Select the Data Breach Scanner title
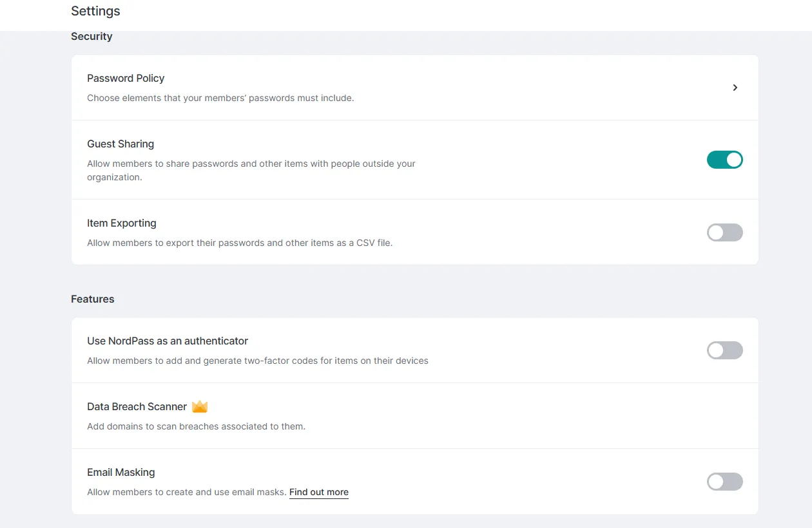Screen dimensions: 812x528 click(137, 406)
